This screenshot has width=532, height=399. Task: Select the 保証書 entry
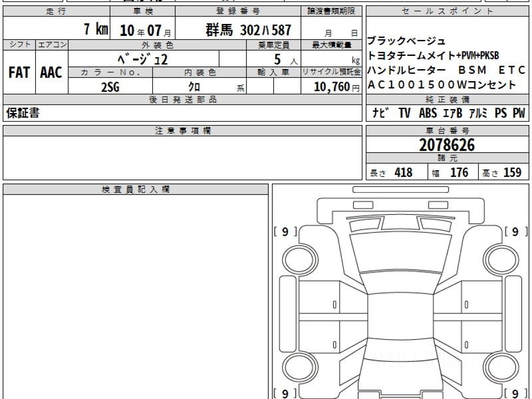point(23,113)
